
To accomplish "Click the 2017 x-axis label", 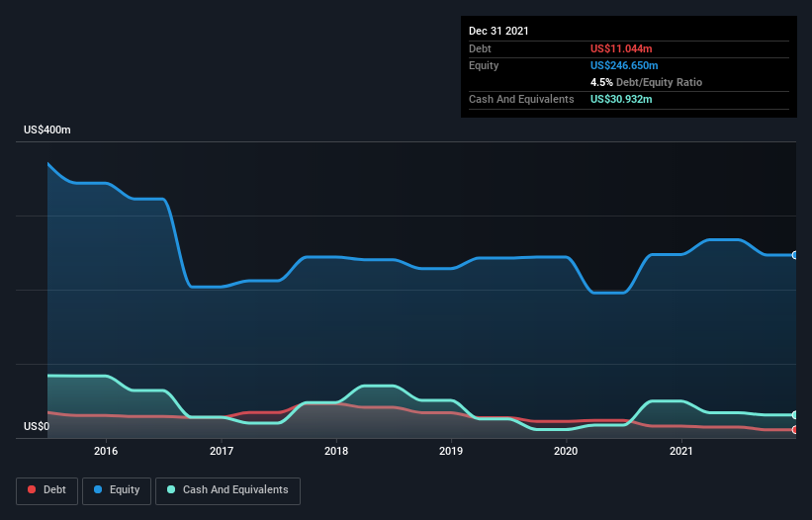I will point(222,451).
